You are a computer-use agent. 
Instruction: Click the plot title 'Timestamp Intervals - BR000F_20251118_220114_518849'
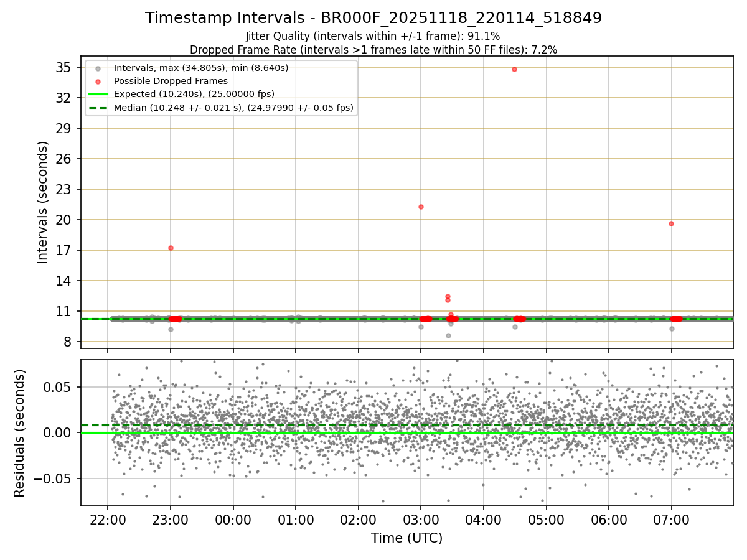pyautogui.click(x=374, y=18)
